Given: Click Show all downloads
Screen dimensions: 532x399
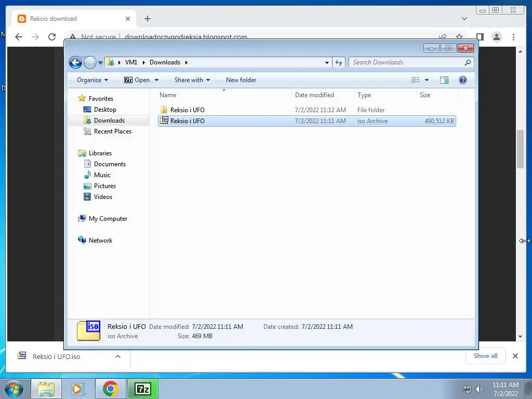Looking at the screenshot, I should [486, 356].
